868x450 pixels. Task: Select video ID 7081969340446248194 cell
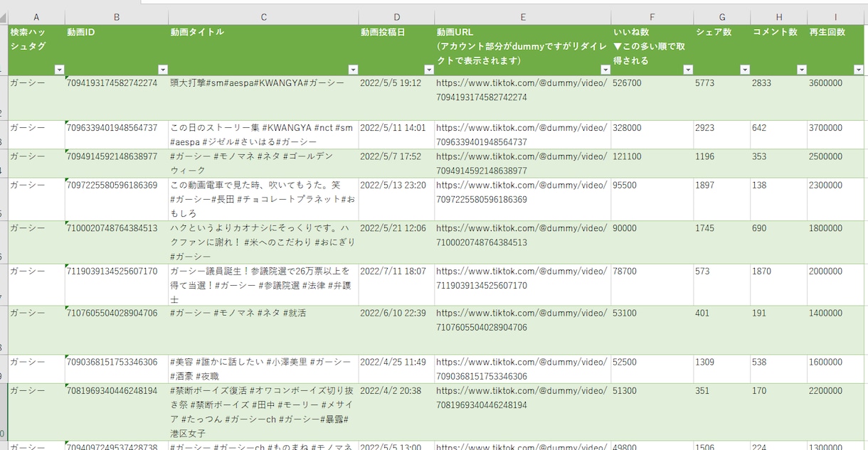click(x=117, y=412)
